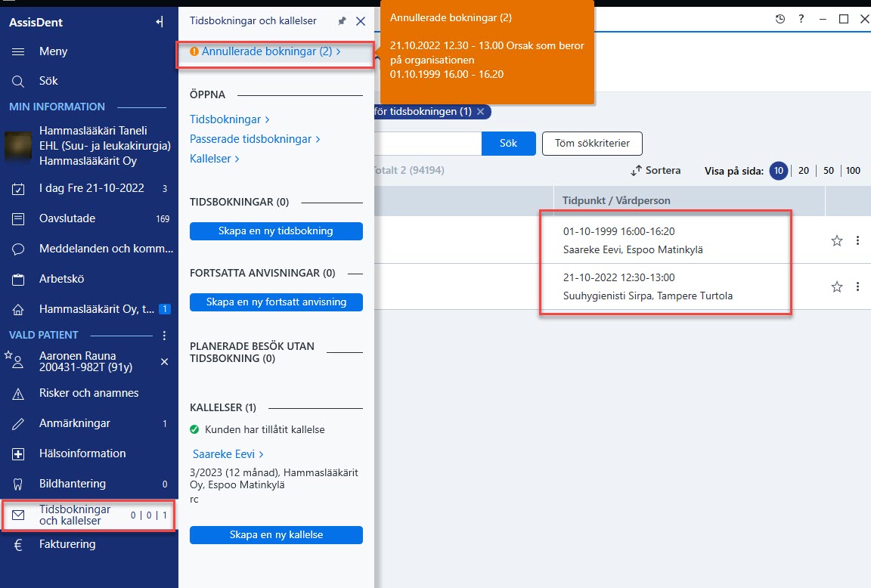Click the search text input field
Screen dimensions: 871x588
tap(428, 144)
